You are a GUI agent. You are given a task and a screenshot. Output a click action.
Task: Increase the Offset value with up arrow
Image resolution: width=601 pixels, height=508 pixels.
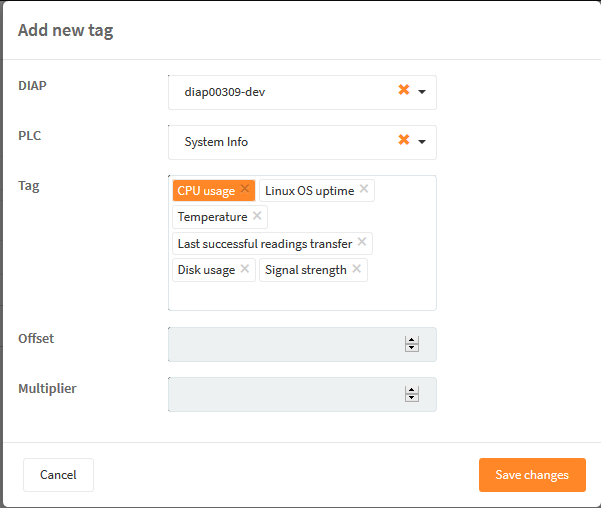[412, 340]
